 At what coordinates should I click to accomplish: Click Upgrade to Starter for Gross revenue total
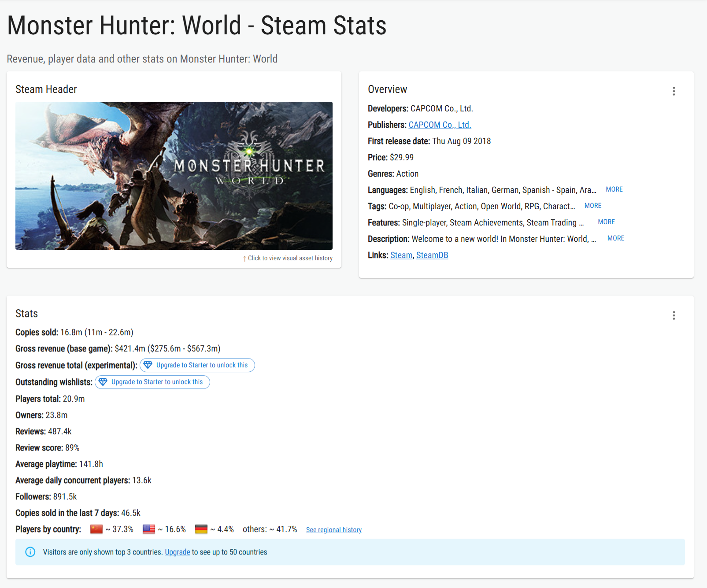(197, 365)
